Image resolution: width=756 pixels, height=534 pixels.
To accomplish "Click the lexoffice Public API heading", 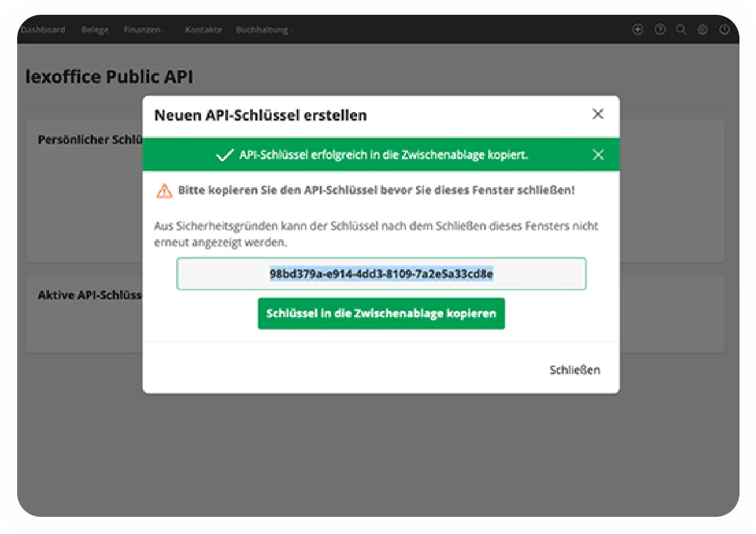I will pyautogui.click(x=109, y=76).
